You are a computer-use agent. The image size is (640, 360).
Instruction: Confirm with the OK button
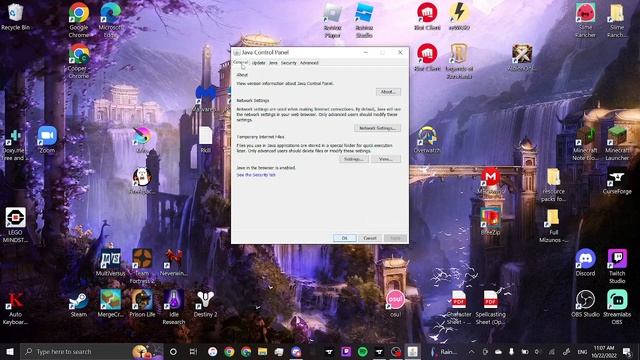coord(344,238)
